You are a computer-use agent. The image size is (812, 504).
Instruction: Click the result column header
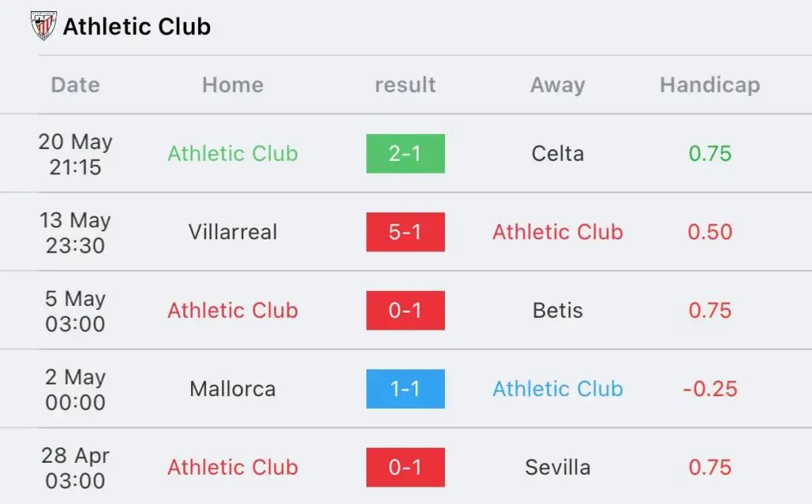click(x=405, y=85)
